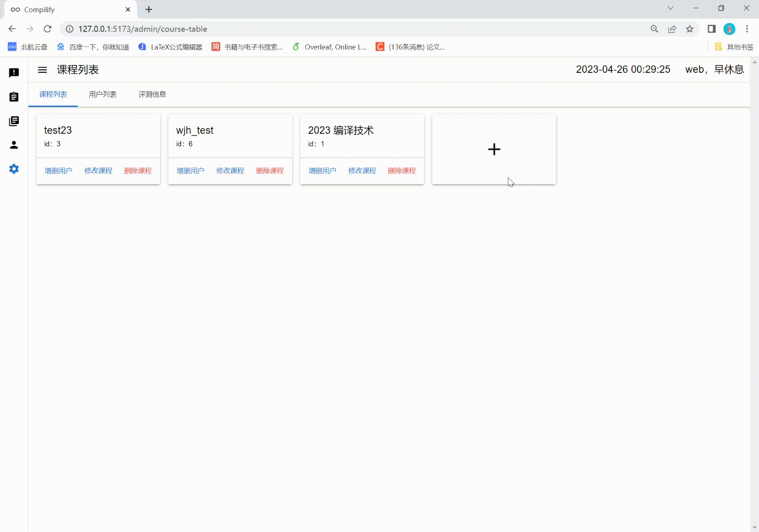
Task: Open the news articles icon in sidebar
Action: point(13,121)
